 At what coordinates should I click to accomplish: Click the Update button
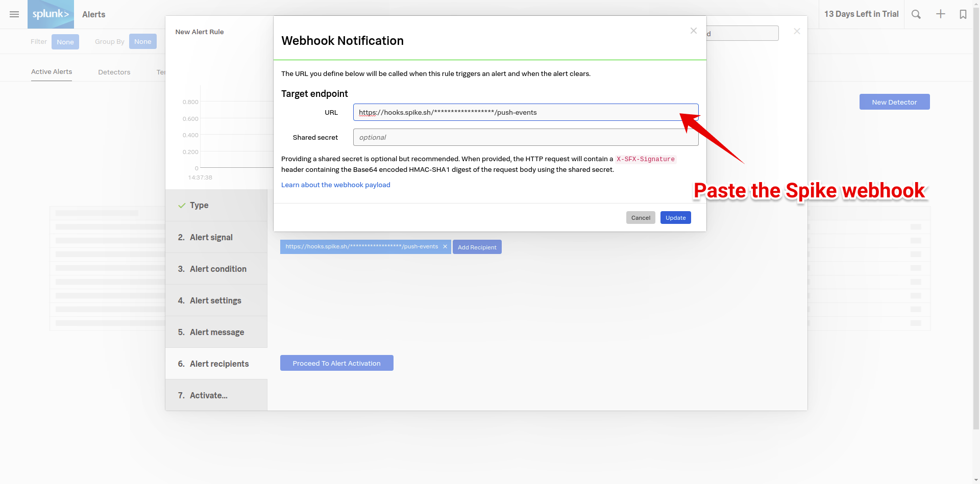pos(675,218)
